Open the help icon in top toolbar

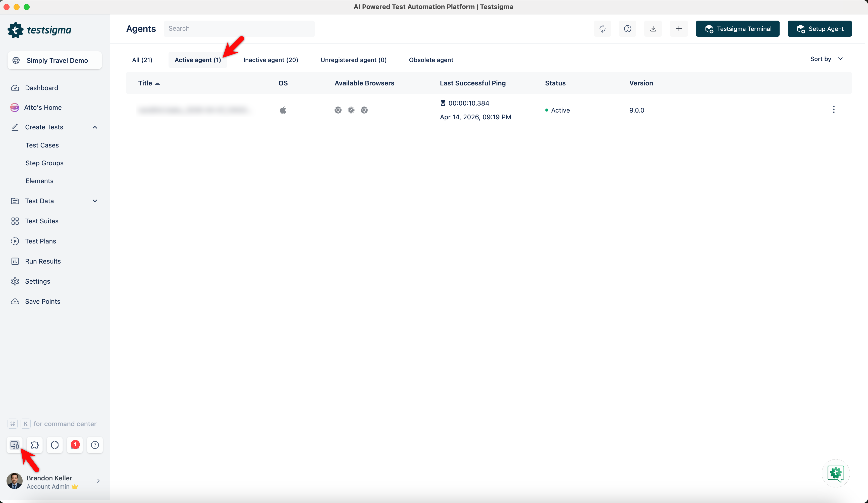click(627, 29)
